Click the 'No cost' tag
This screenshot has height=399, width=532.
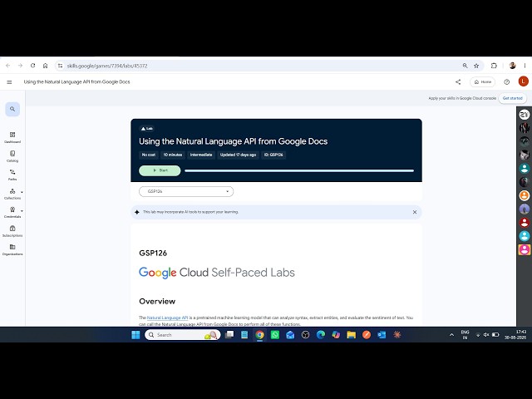click(x=149, y=155)
